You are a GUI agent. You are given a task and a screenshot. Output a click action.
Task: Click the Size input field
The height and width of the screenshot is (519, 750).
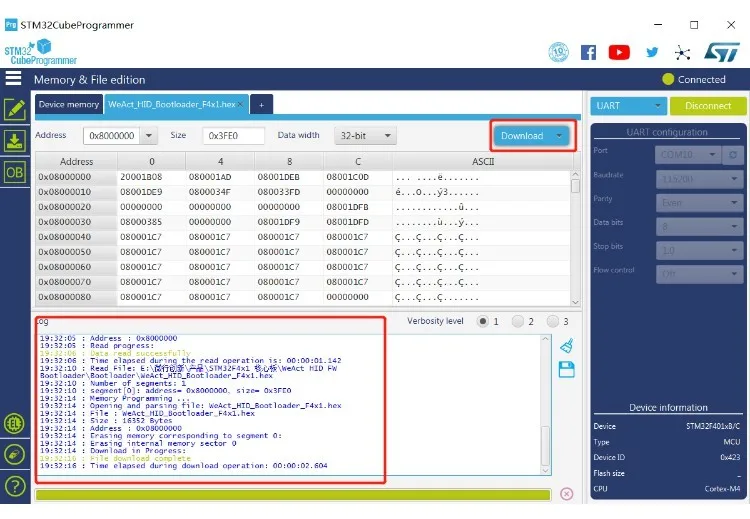(x=233, y=136)
